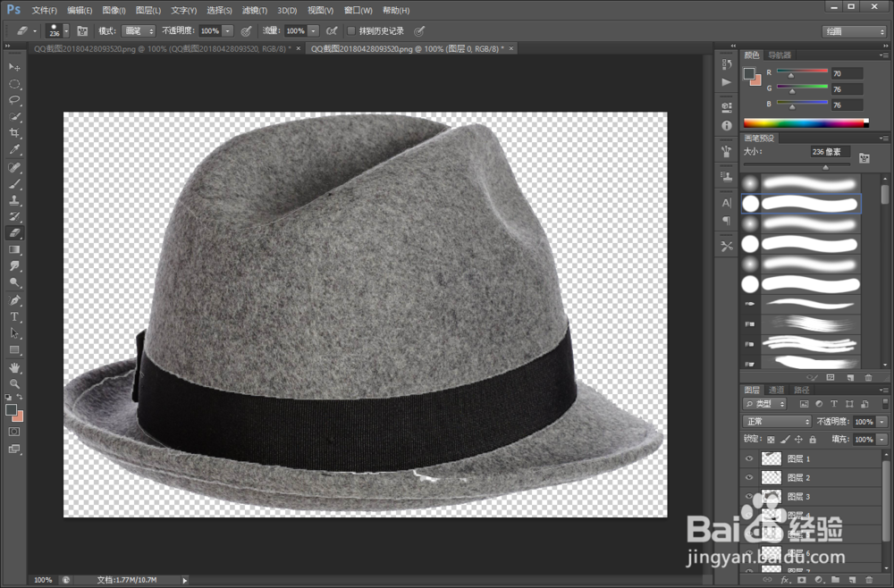The height and width of the screenshot is (588, 894).
Task: Select the Path Selection tool
Action: 14,333
